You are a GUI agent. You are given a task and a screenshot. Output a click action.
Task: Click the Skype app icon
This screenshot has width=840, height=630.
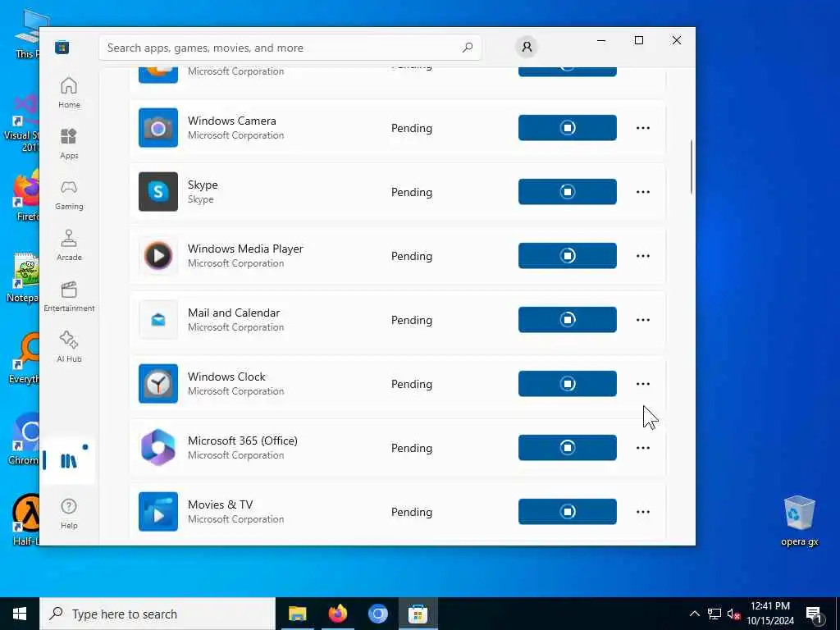click(158, 191)
